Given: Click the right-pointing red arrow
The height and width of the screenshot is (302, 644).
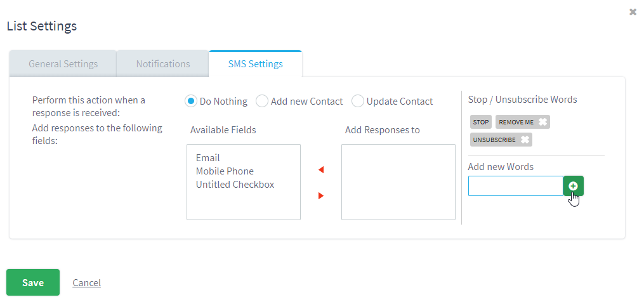Looking at the screenshot, I should coord(321,195).
